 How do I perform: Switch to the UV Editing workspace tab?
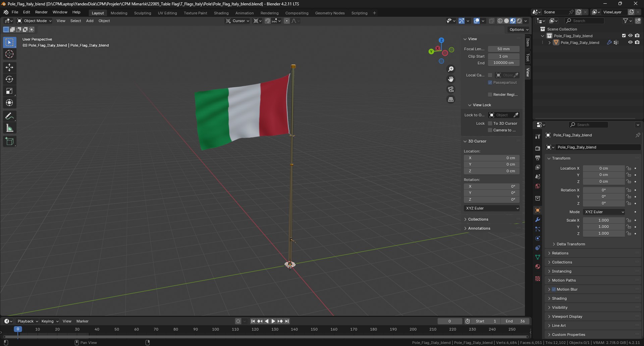(x=167, y=13)
